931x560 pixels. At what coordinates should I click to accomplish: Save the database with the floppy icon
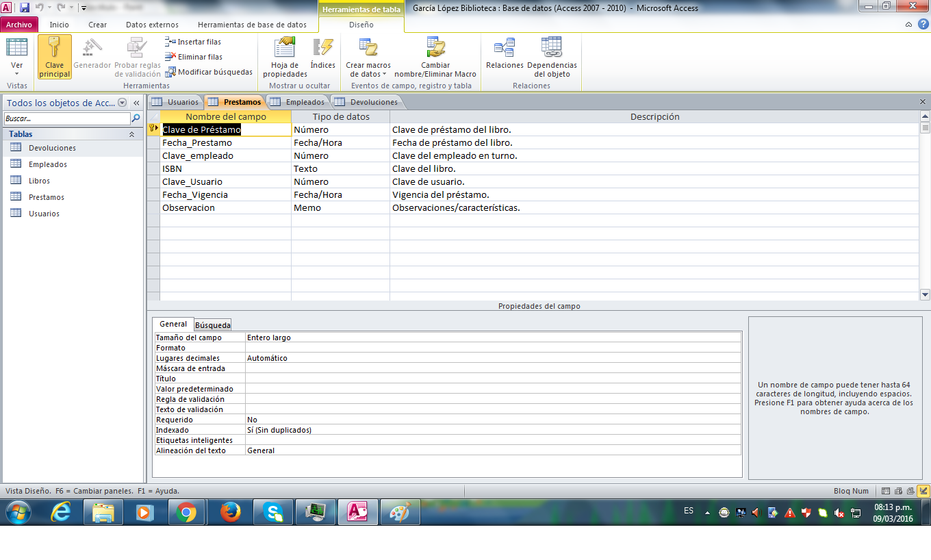pos(25,8)
